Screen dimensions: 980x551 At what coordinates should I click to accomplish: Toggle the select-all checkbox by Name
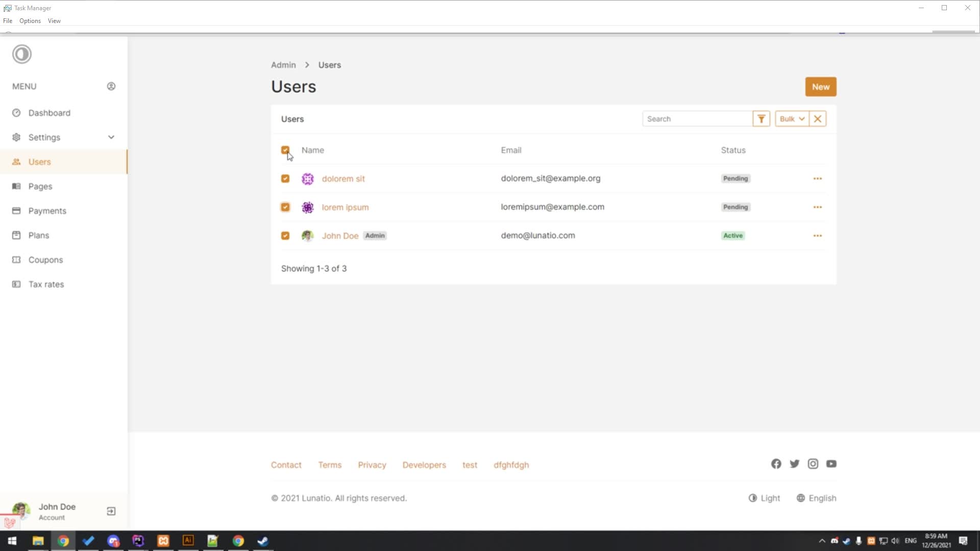pos(285,150)
